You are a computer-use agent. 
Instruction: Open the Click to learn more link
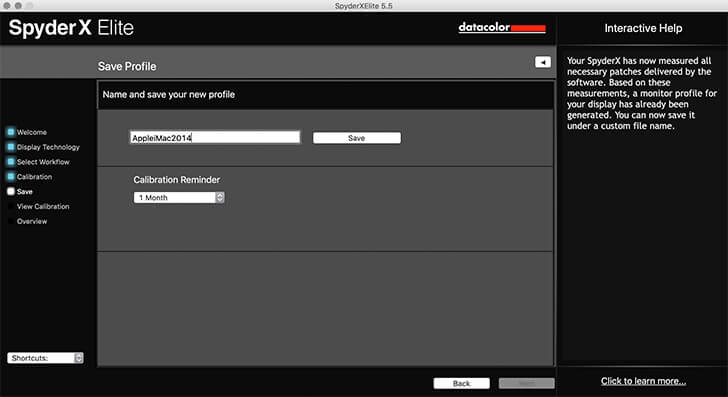pyautogui.click(x=643, y=381)
